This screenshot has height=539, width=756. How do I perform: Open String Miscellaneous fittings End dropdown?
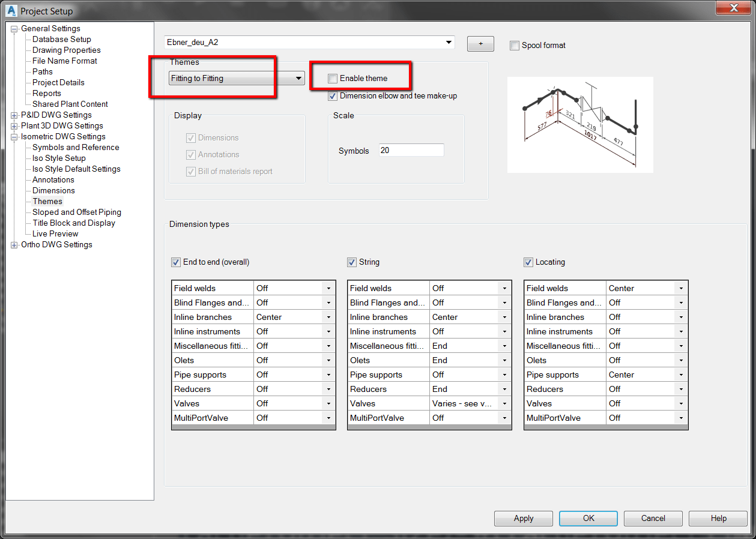tap(505, 346)
